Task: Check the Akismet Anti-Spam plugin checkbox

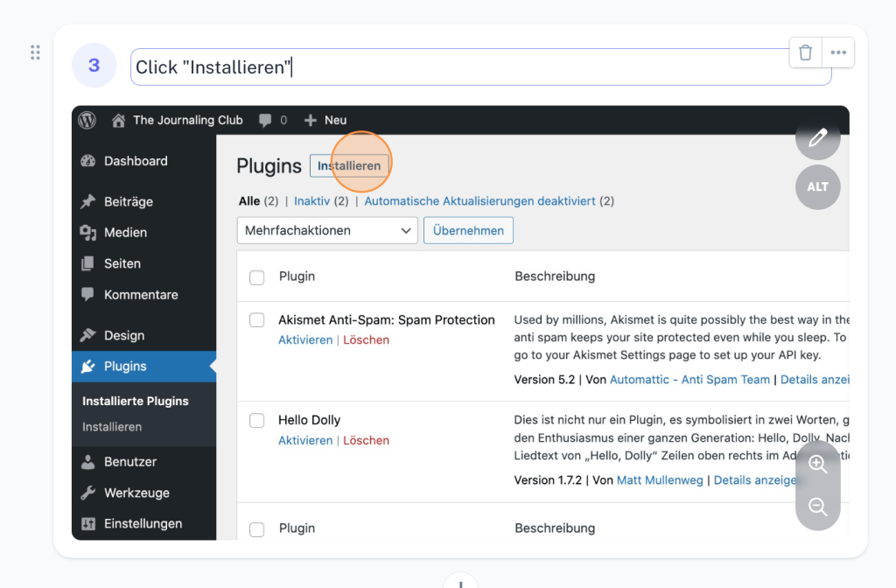Action: [x=256, y=320]
